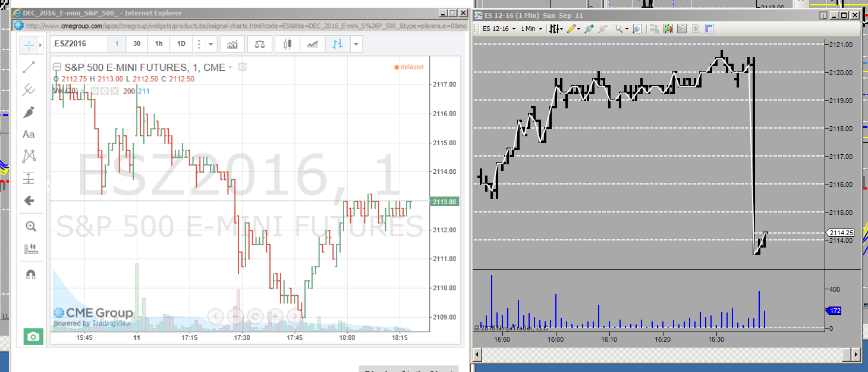Open NinjaTrader indicators chart icon

[x=681, y=29]
